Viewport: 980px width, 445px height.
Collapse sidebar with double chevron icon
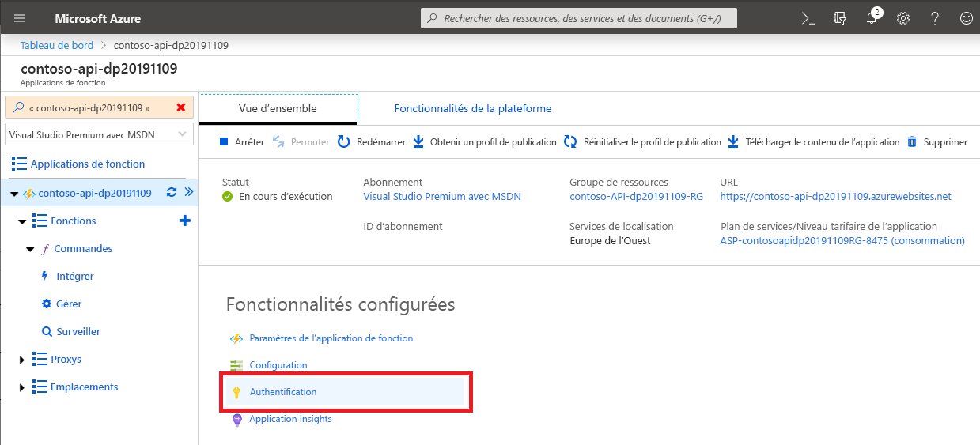188,192
